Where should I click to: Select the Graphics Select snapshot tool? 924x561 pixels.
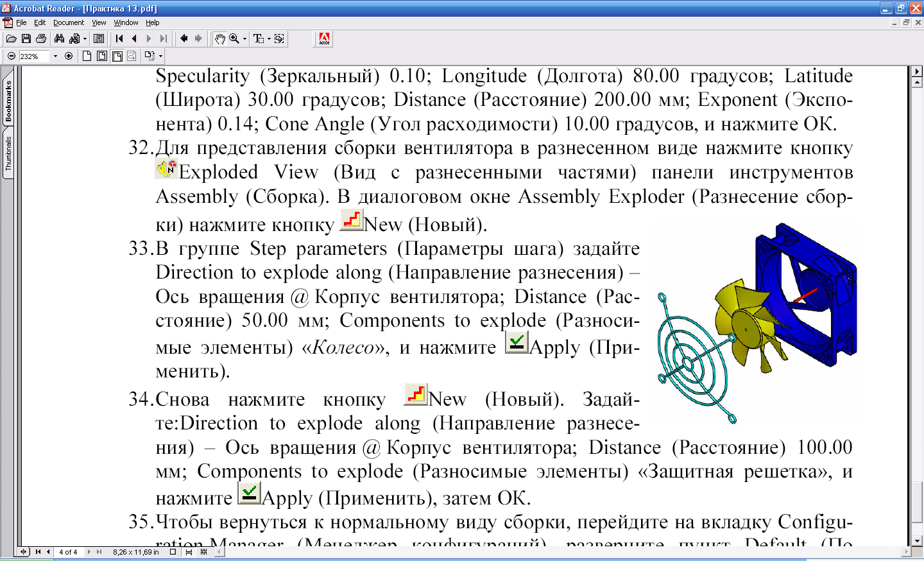point(279,39)
